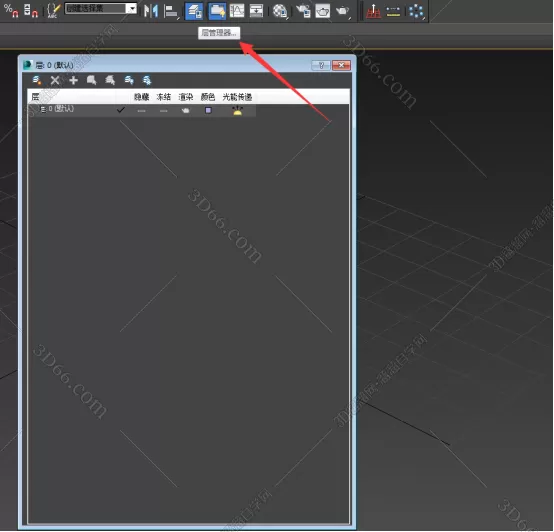Click Create New Layer icon
This screenshot has height=532, width=554.
click(37, 81)
